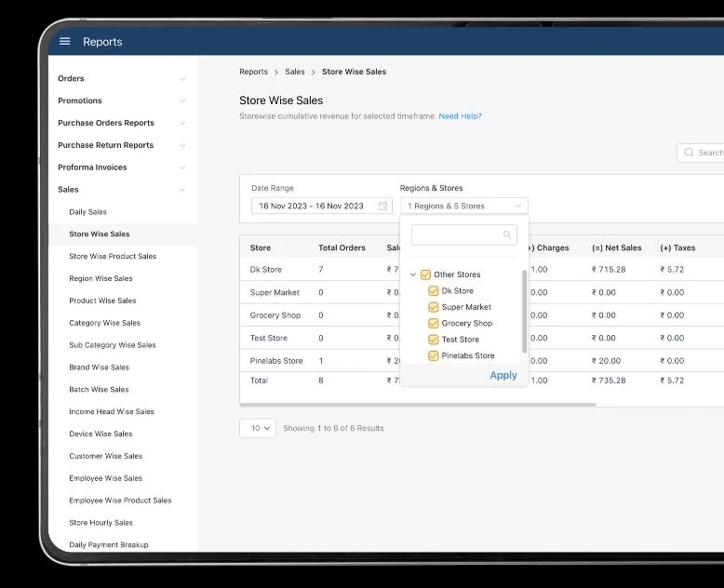Open Category Wise Sales report

coord(104,323)
